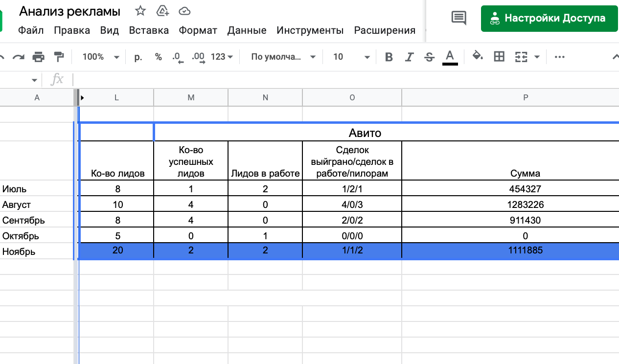619x364 pixels.
Task: Select the text color control
Action: click(450, 57)
